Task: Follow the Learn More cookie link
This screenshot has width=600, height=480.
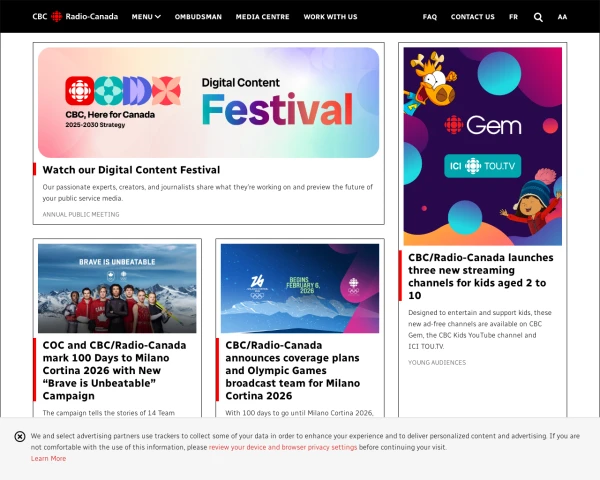Action: click(x=48, y=458)
